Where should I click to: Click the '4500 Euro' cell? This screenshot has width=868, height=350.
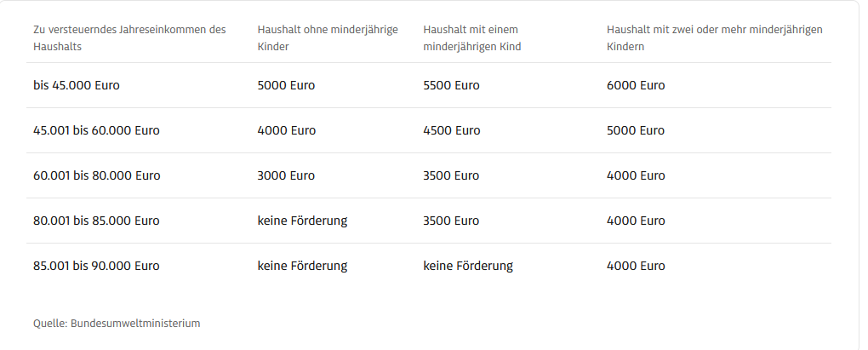451,130
